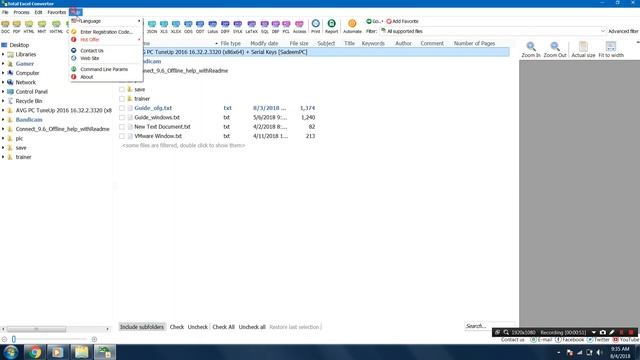Select Access database conversion icon
The height and width of the screenshot is (360, 640).
pyautogui.click(x=299, y=26)
